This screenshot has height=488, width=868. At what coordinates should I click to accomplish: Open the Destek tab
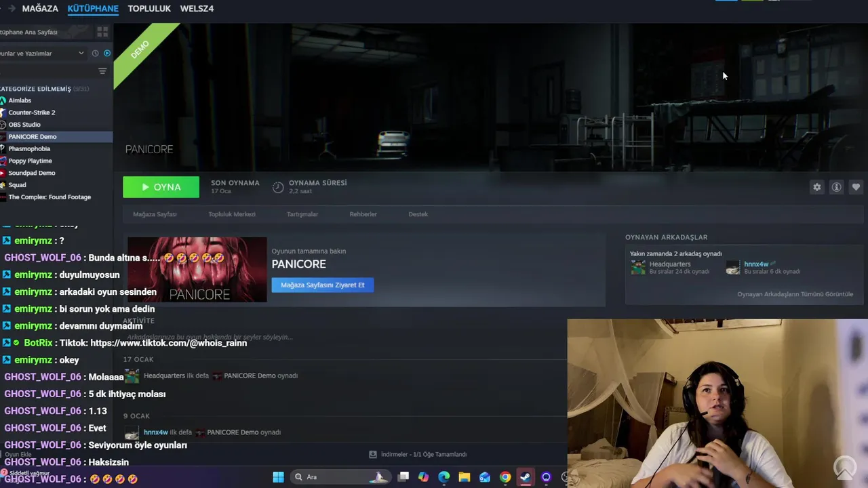click(418, 214)
